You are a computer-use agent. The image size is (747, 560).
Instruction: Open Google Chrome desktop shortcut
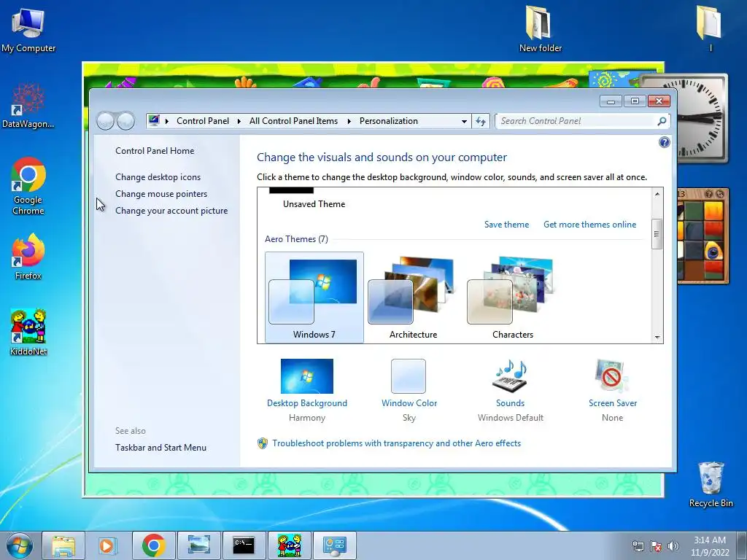[28, 186]
